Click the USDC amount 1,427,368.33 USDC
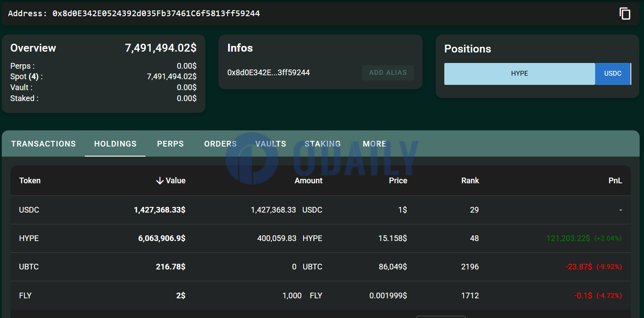 287,210
